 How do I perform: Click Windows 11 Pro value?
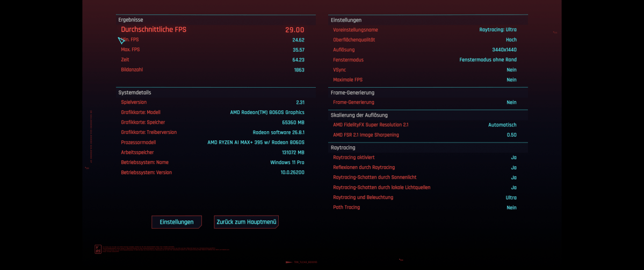tap(287, 162)
